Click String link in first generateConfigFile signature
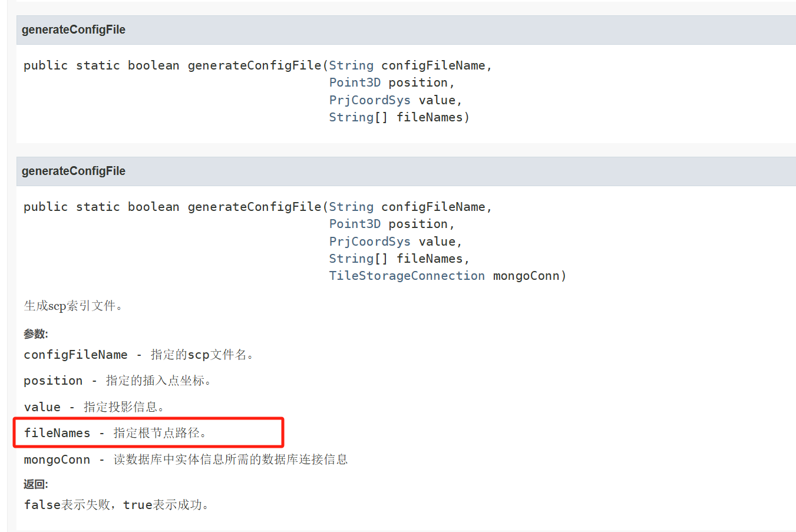Screen dimensions: 796x532 coord(351,65)
